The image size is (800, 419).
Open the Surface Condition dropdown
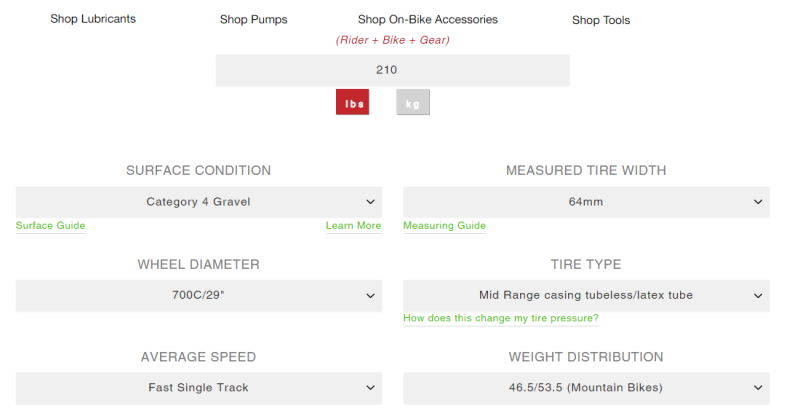(198, 202)
